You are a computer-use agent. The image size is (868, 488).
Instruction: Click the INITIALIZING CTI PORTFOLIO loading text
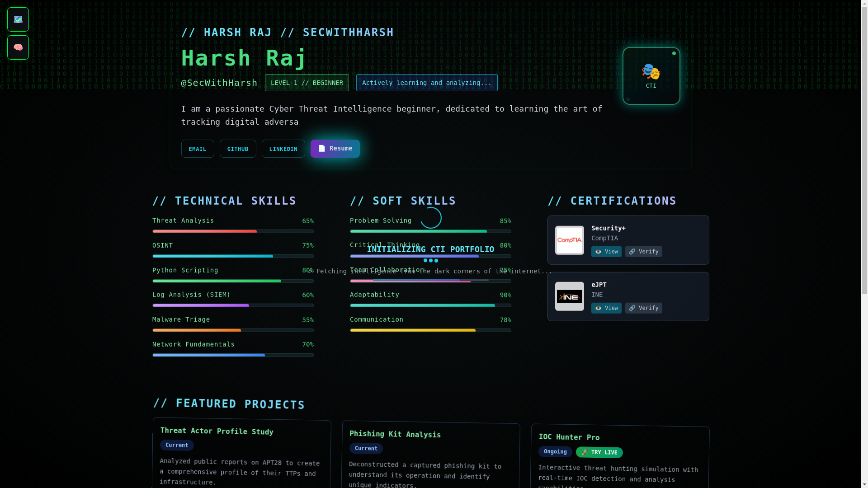tap(430, 249)
